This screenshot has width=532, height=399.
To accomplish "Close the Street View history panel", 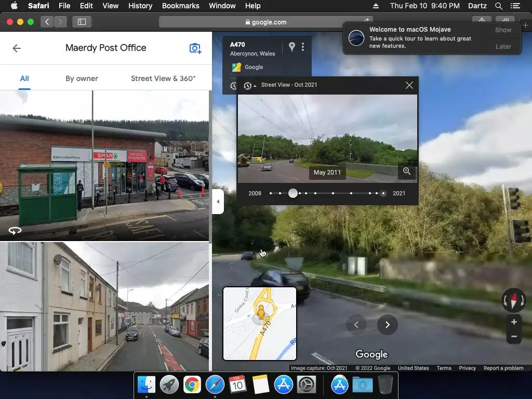I will (409, 85).
